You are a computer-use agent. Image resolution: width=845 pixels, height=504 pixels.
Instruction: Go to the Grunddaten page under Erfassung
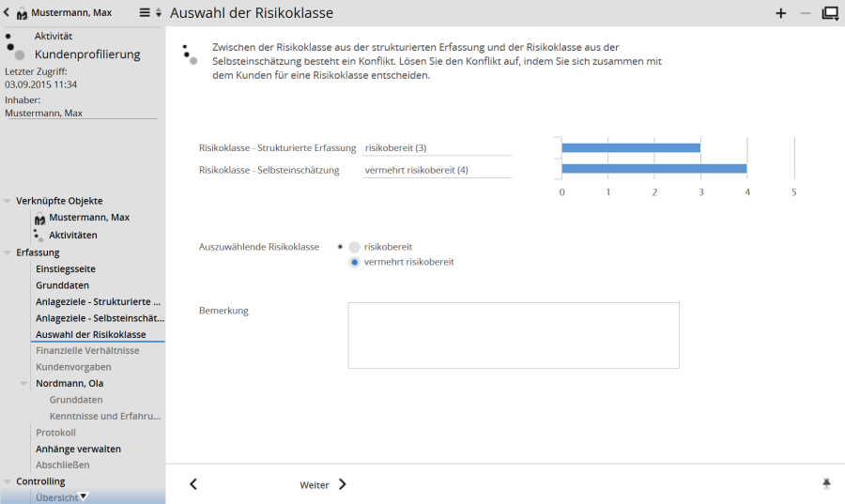[x=63, y=285]
